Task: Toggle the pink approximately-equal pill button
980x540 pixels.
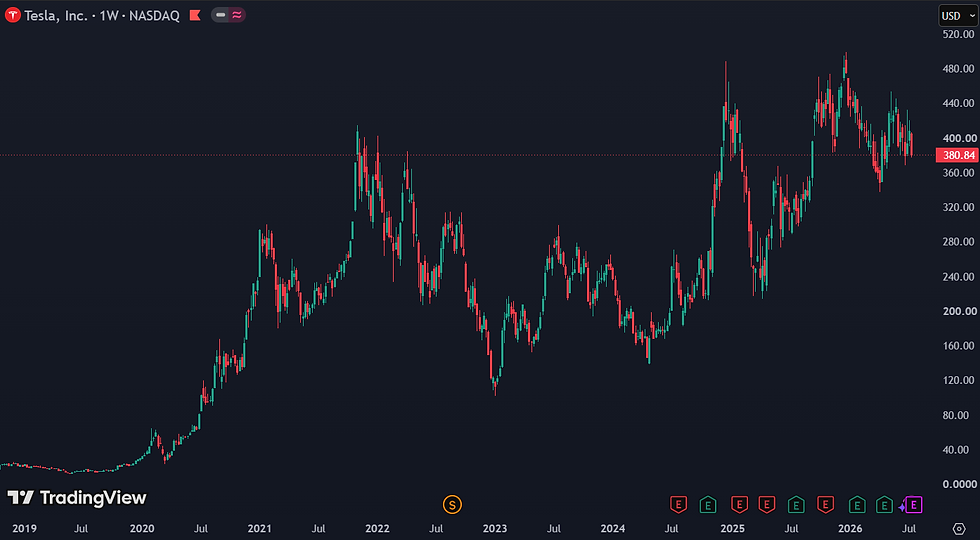Action: (237, 15)
